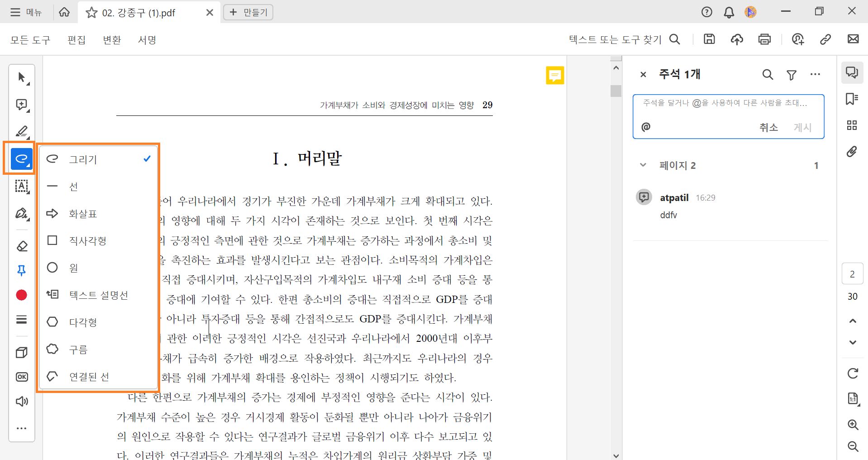Image resolution: width=868 pixels, height=460 pixels.
Task: Select the Text callout tool
Action: [99, 294]
